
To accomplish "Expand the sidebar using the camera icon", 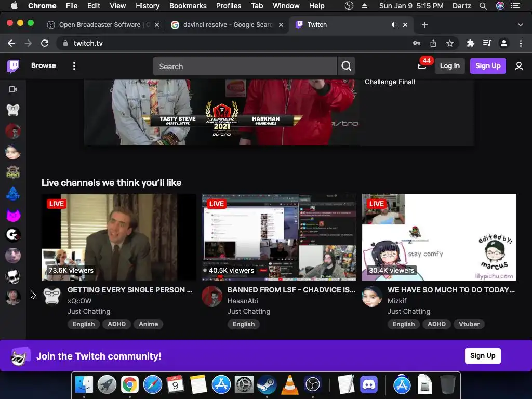I will [13, 89].
